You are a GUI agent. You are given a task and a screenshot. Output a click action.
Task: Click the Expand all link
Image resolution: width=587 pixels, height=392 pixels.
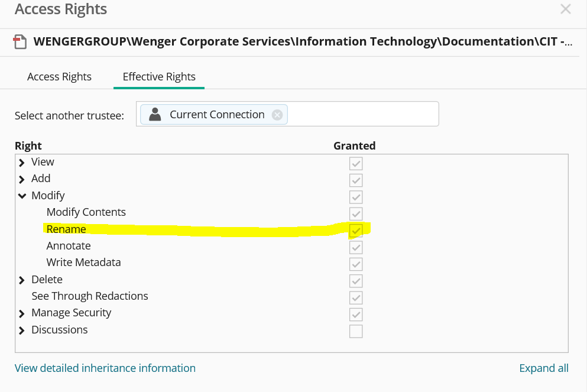(x=543, y=368)
